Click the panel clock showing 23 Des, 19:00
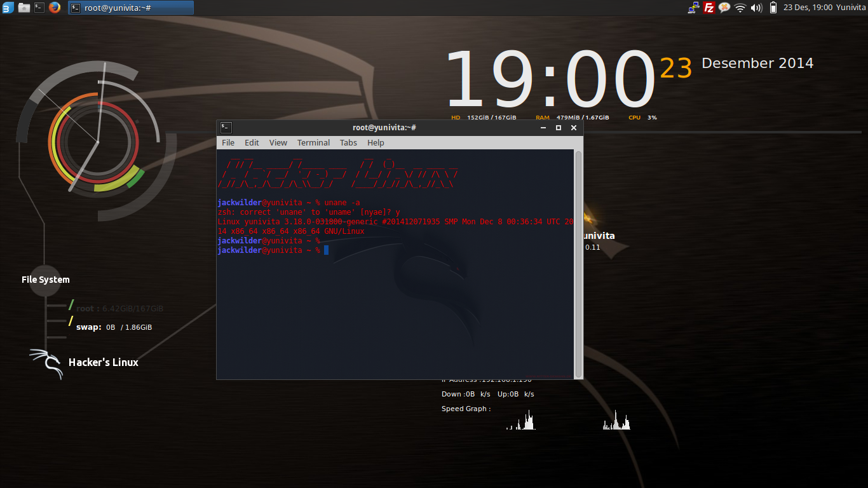This screenshot has height=488, width=868. pos(807,8)
